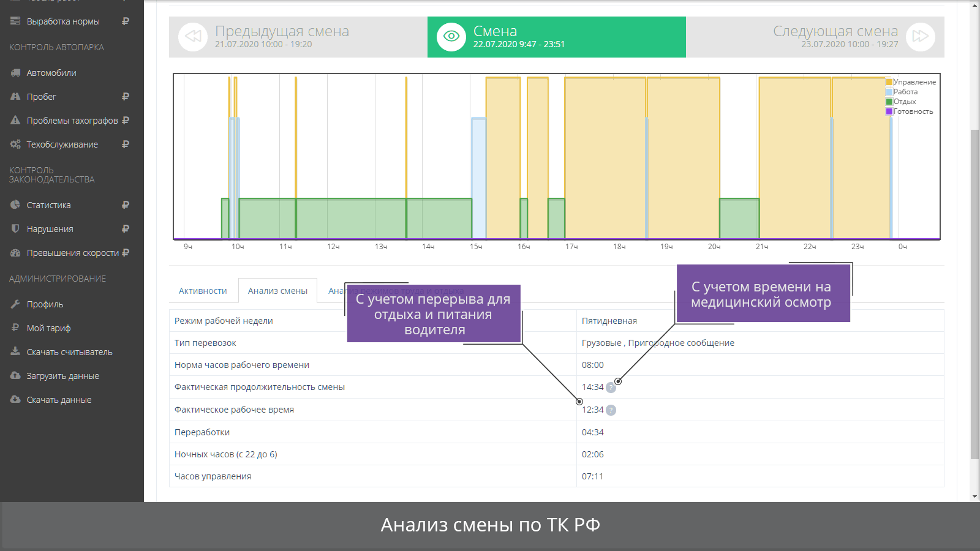Click the Техобслуживание gears icon
Viewport: 980px width, 551px height.
coord(15,144)
